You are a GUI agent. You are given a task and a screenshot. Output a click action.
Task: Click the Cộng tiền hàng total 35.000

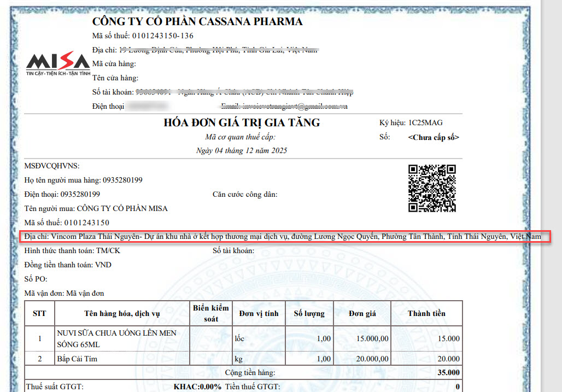click(x=448, y=373)
